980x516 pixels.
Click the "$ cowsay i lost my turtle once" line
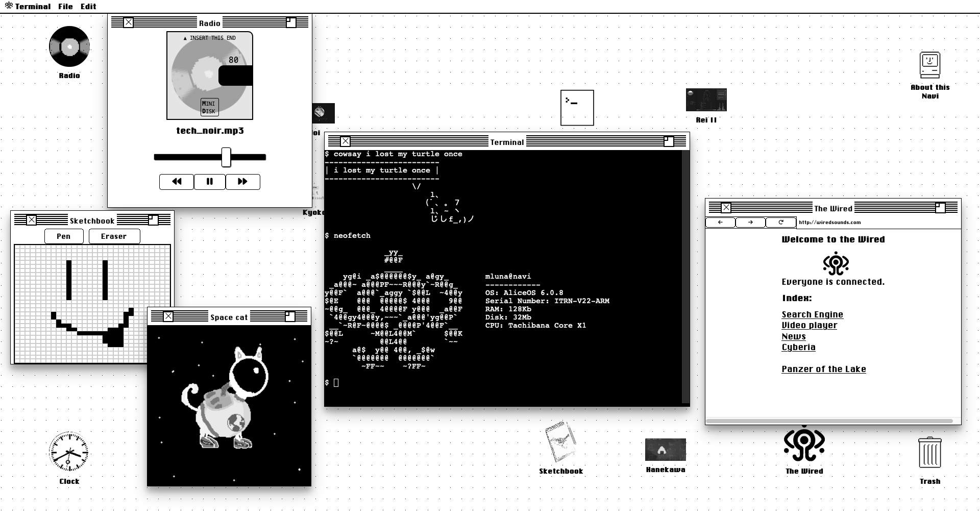394,154
